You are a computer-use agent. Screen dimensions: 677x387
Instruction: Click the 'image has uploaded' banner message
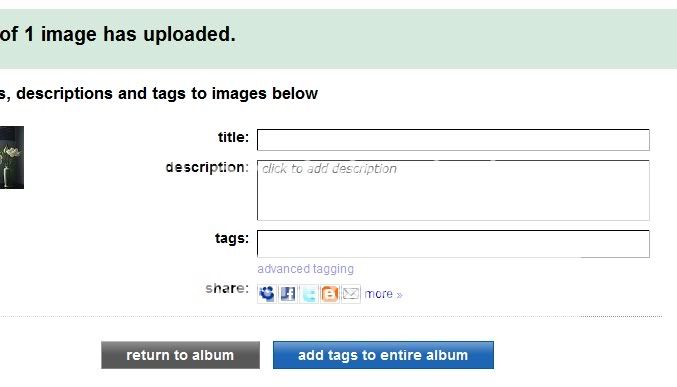point(118,34)
